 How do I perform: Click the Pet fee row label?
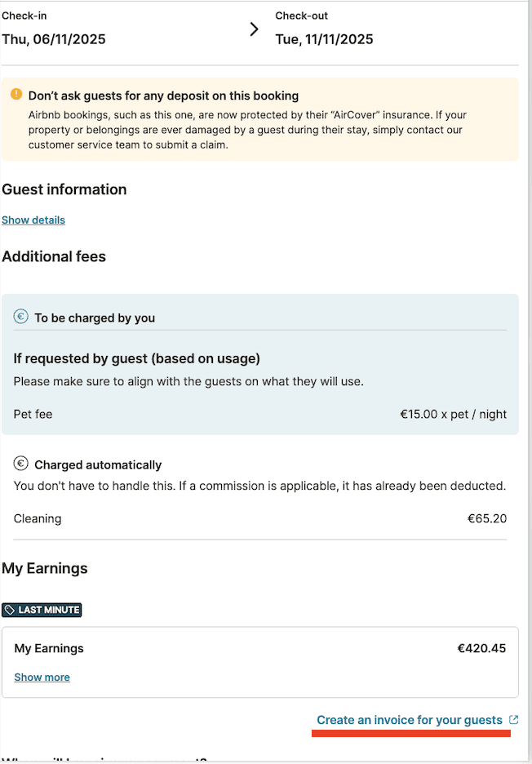(33, 414)
